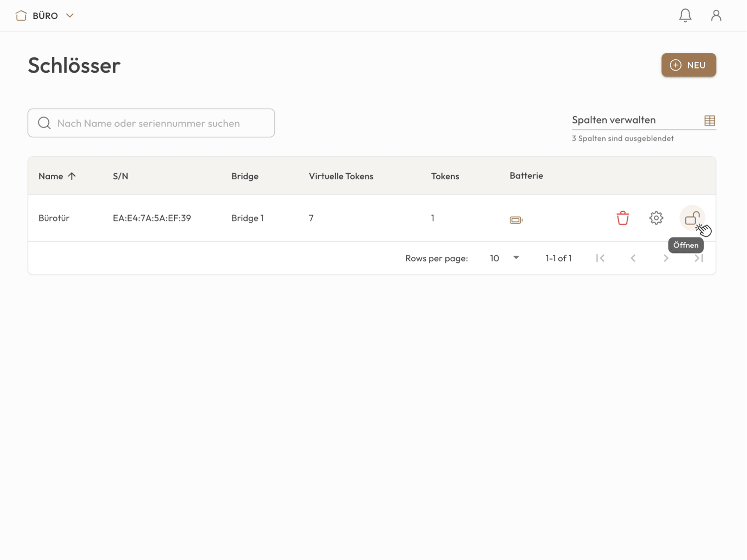
Task: Delete the Bürotür lock with trash icon
Action: click(622, 218)
